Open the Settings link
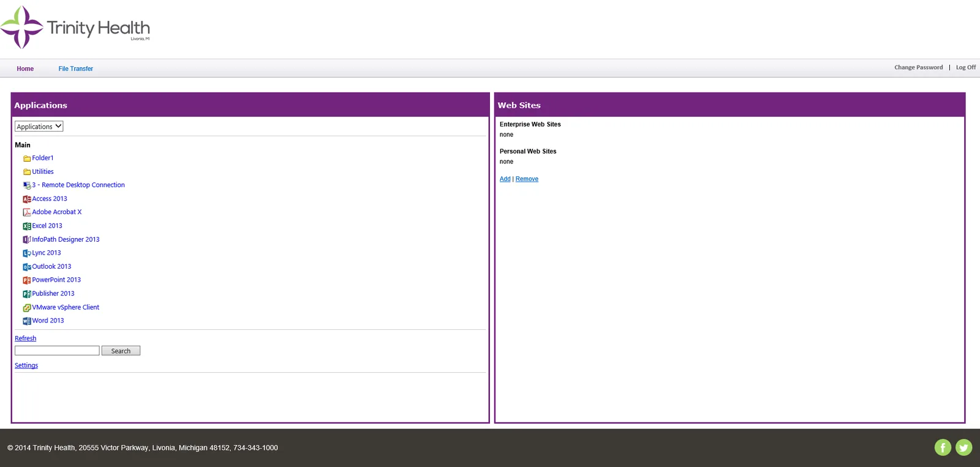 pos(26,365)
